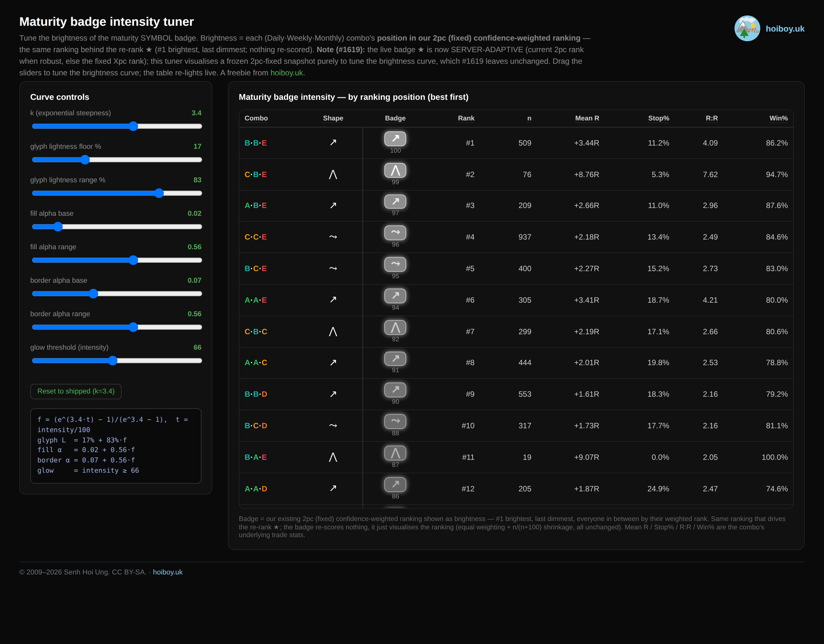Click the peak shape glyph in B·A·E row

click(333, 457)
